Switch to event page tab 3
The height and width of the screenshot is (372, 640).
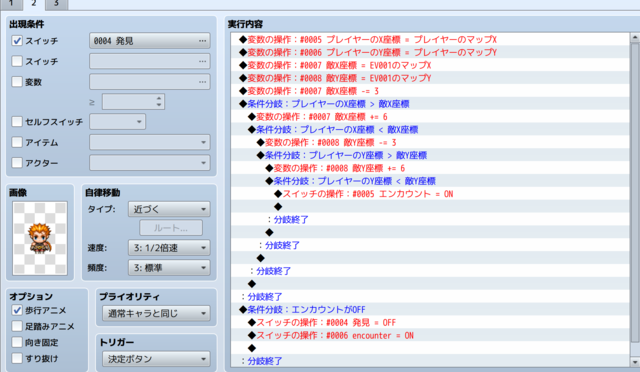[x=56, y=4]
